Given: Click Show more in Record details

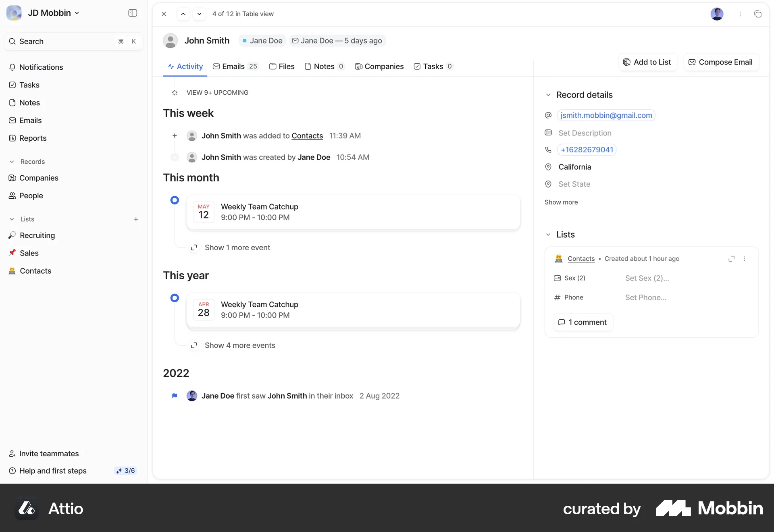Looking at the screenshot, I should pyautogui.click(x=561, y=202).
